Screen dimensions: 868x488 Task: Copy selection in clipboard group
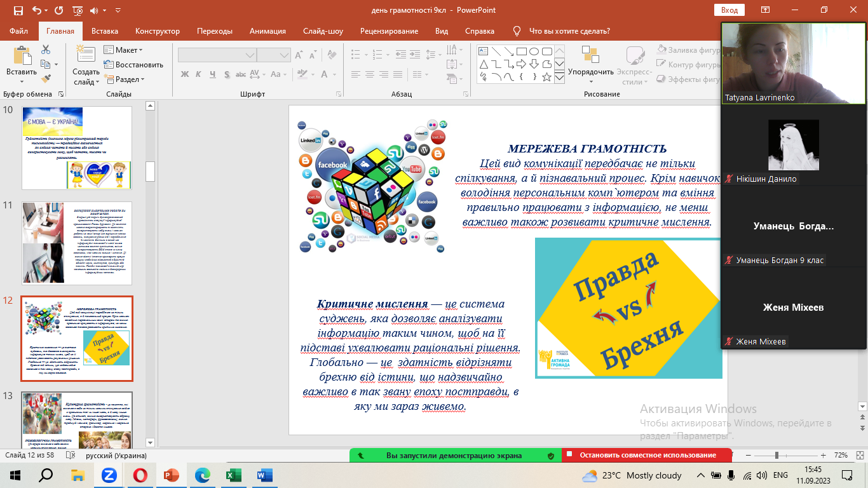(46, 64)
